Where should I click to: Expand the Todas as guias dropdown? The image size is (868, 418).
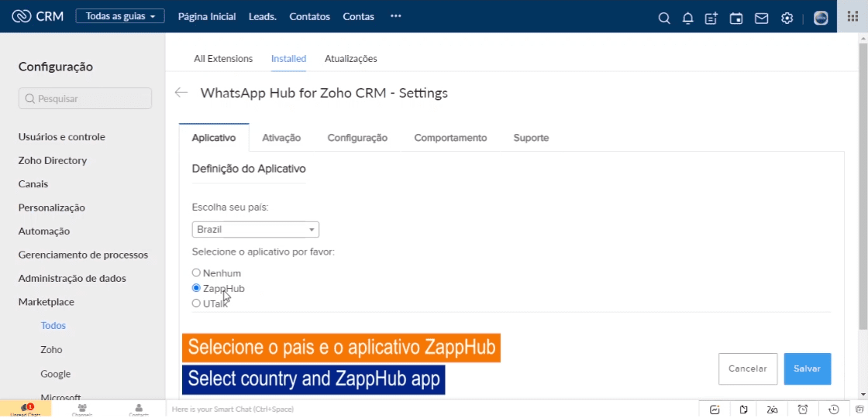[120, 16]
